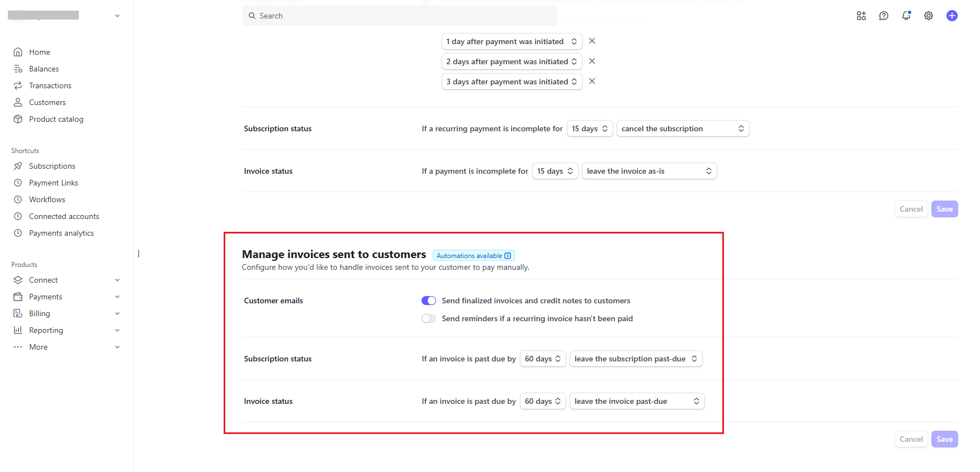Click the blue plus create button
This screenshot has height=472, width=980.
tap(951, 16)
